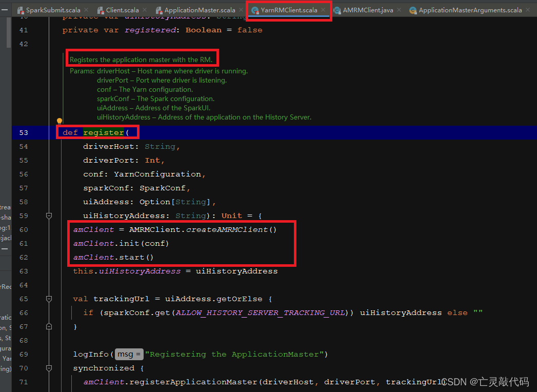
Task: Click the Option[String] type on line 58
Action: (175, 202)
